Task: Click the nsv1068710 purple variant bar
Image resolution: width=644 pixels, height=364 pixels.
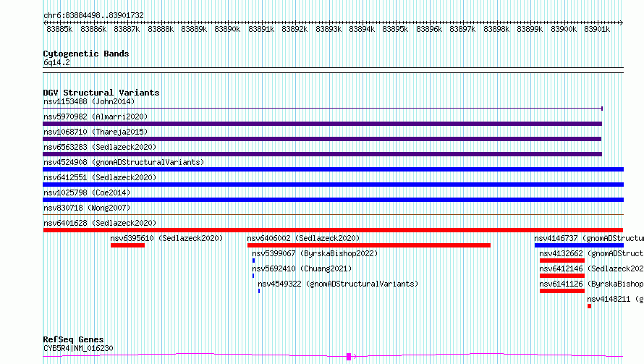Action: [x=322, y=139]
